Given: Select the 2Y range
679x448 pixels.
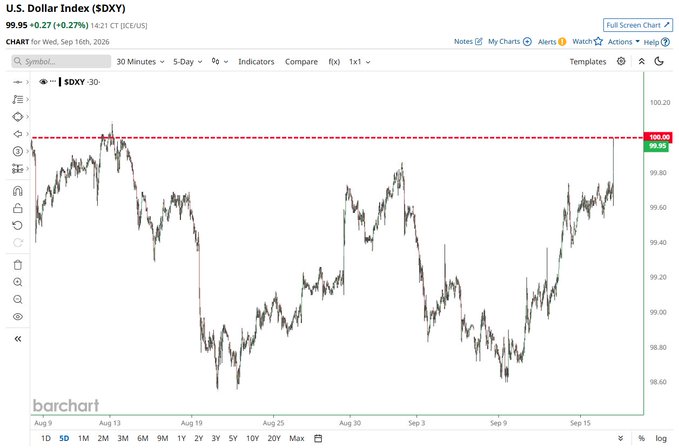Looking at the screenshot, I should 199,438.
